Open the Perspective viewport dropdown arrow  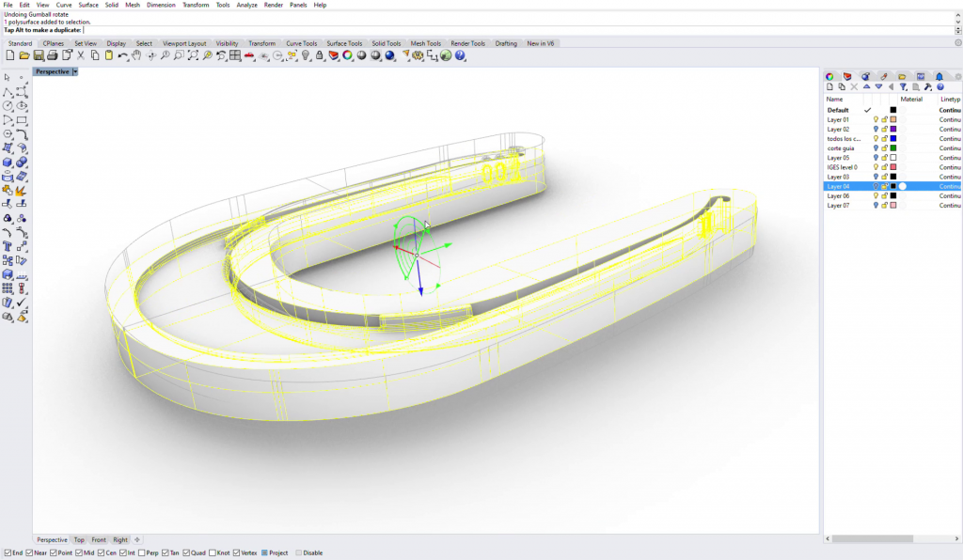tap(75, 71)
